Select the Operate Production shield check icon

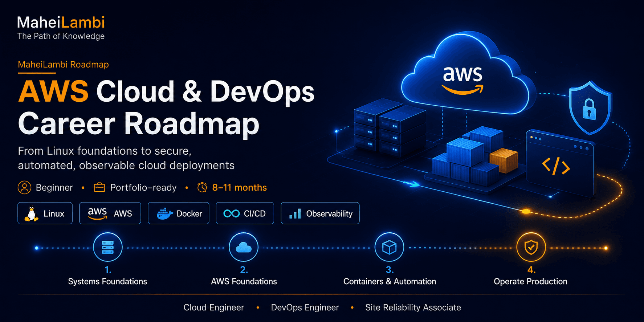click(x=531, y=247)
